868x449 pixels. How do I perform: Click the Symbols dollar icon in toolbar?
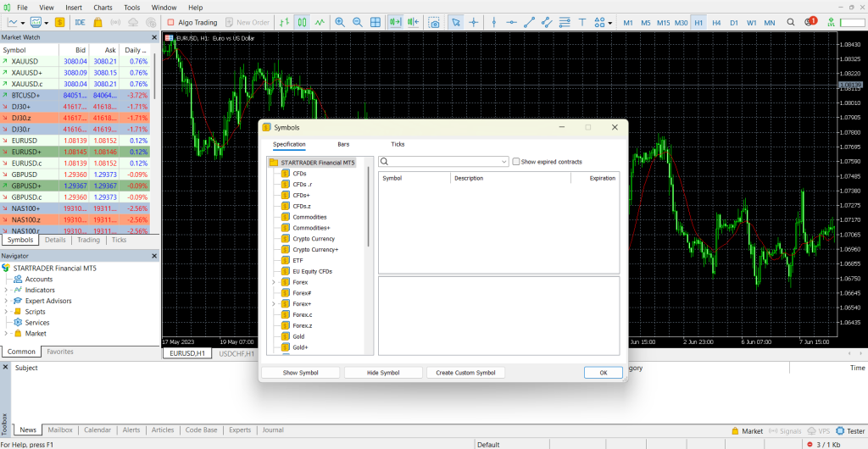pos(60,23)
